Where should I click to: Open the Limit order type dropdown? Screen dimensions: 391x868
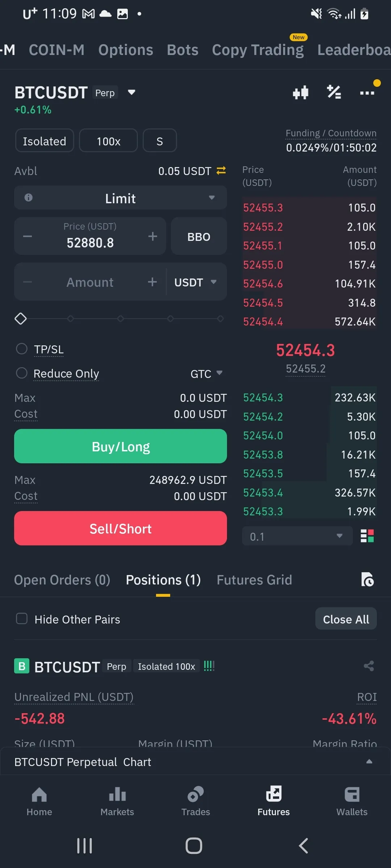[x=121, y=198]
